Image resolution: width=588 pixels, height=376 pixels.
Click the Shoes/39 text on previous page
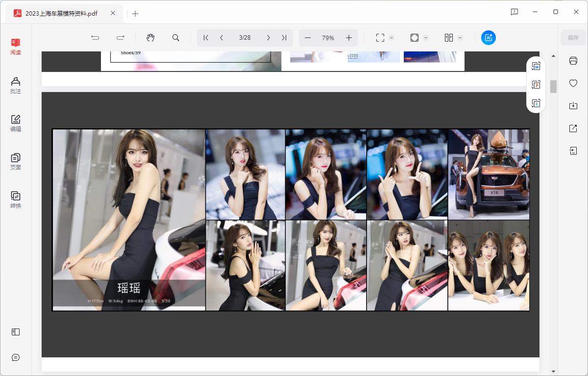pos(131,52)
